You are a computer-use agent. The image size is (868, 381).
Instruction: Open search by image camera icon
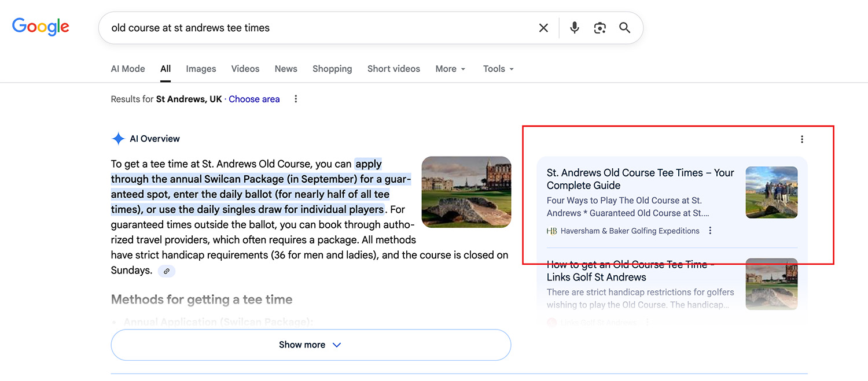pos(599,28)
